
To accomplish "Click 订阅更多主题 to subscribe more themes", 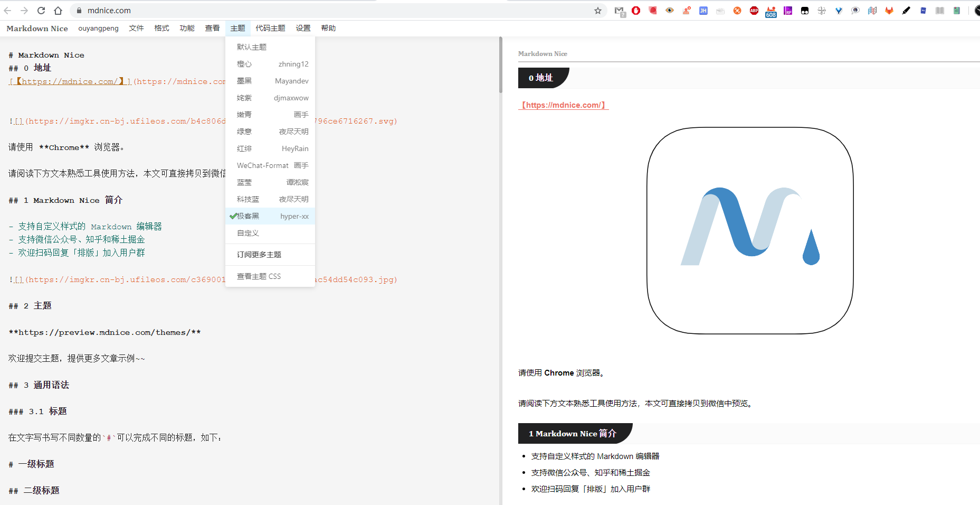I will [x=270, y=255].
